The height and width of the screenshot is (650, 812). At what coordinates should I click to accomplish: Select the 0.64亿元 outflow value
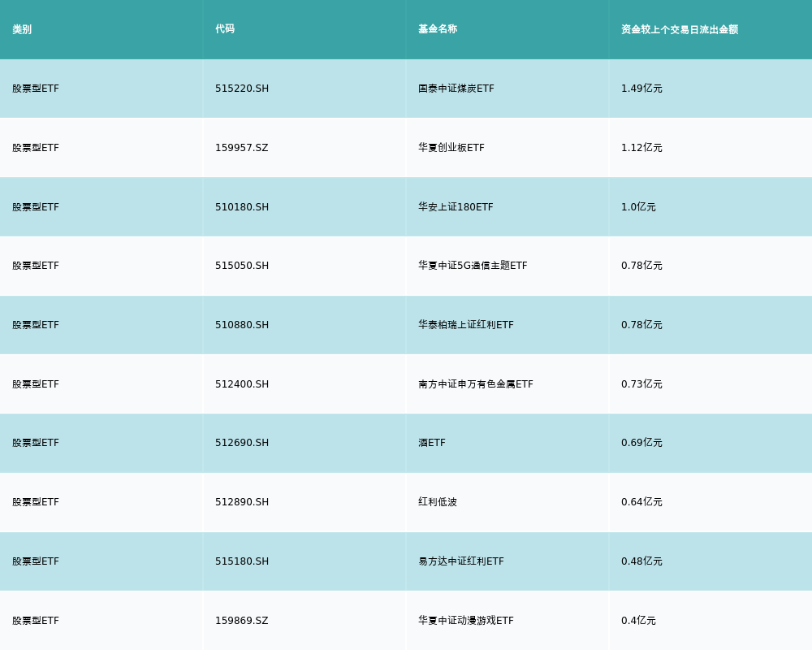coord(641,502)
